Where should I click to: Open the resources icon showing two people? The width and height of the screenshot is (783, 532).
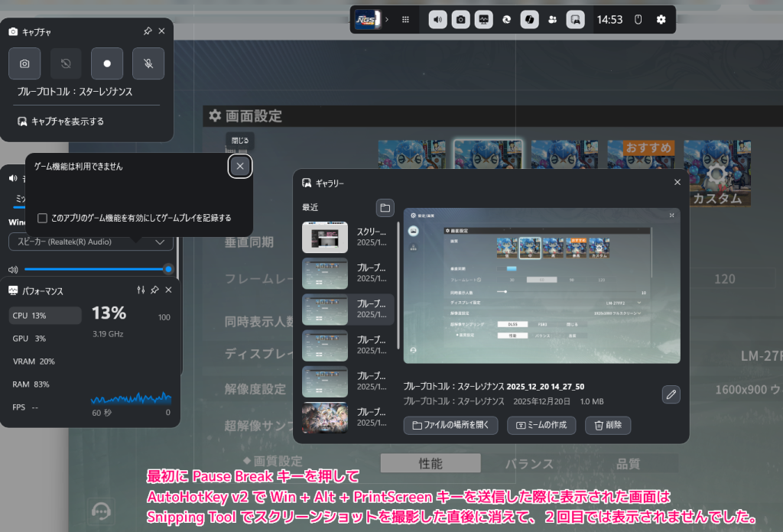coord(552,18)
